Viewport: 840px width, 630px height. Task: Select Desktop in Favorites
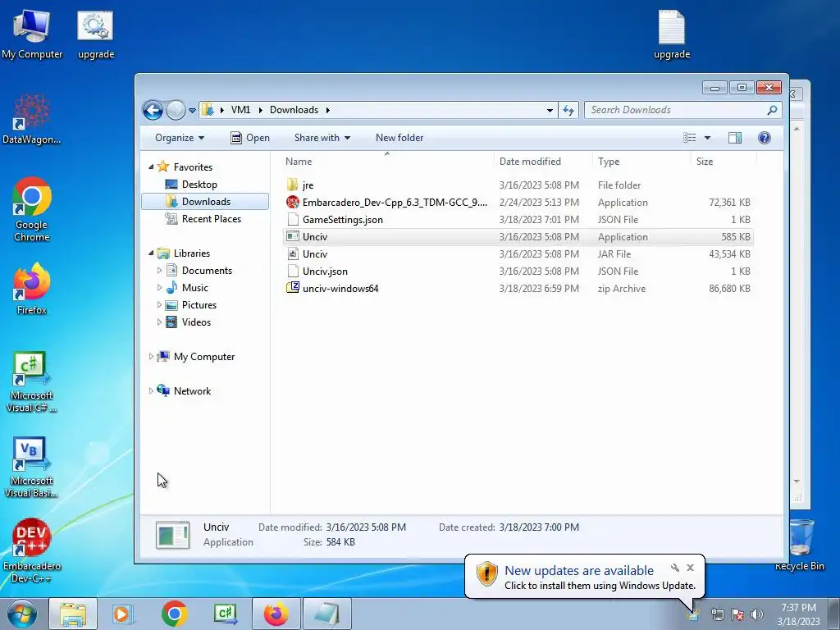pos(199,185)
